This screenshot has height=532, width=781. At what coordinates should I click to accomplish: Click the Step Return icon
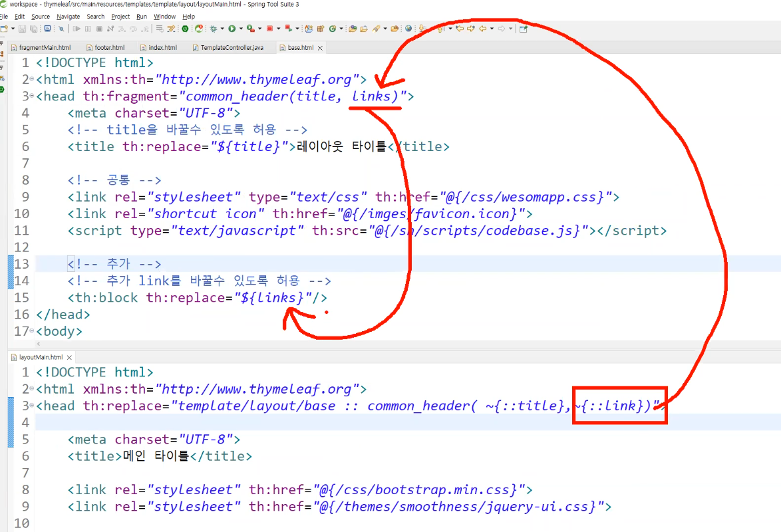145,29
